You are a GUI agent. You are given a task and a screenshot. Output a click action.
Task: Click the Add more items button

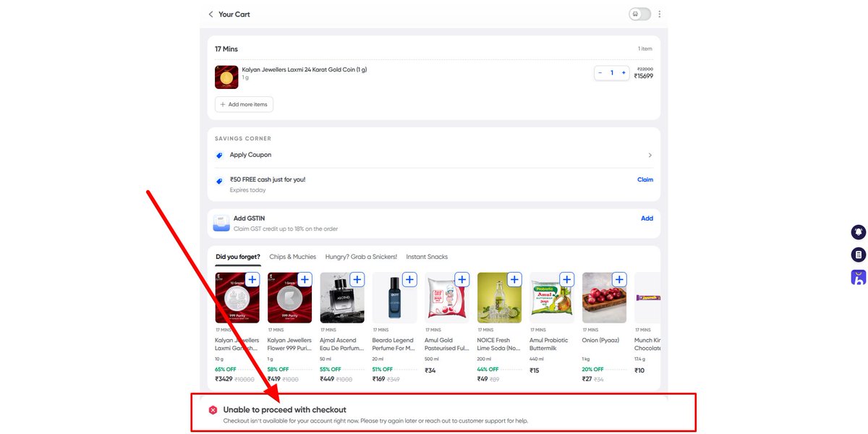[244, 105]
